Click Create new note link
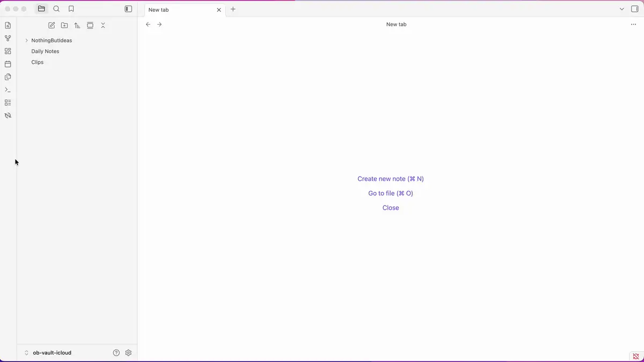Viewport: 644px width, 362px height. (x=391, y=179)
